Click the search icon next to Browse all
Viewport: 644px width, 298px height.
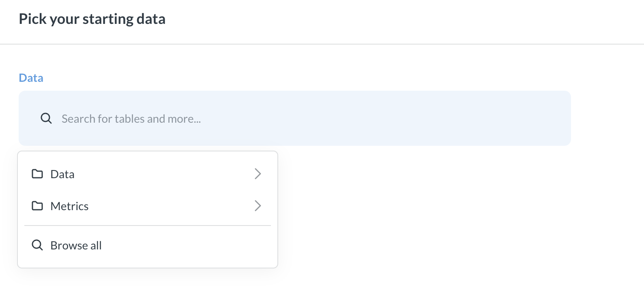(x=37, y=245)
